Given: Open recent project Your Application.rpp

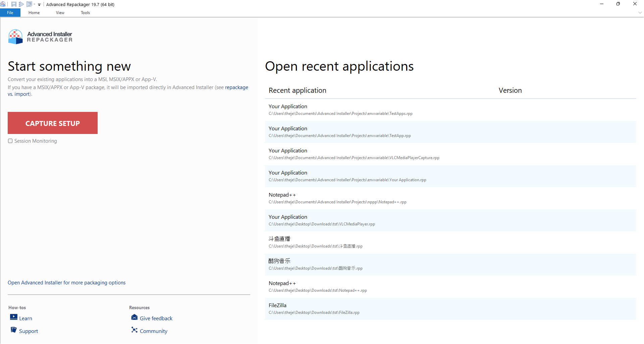Looking at the screenshot, I should point(450,176).
